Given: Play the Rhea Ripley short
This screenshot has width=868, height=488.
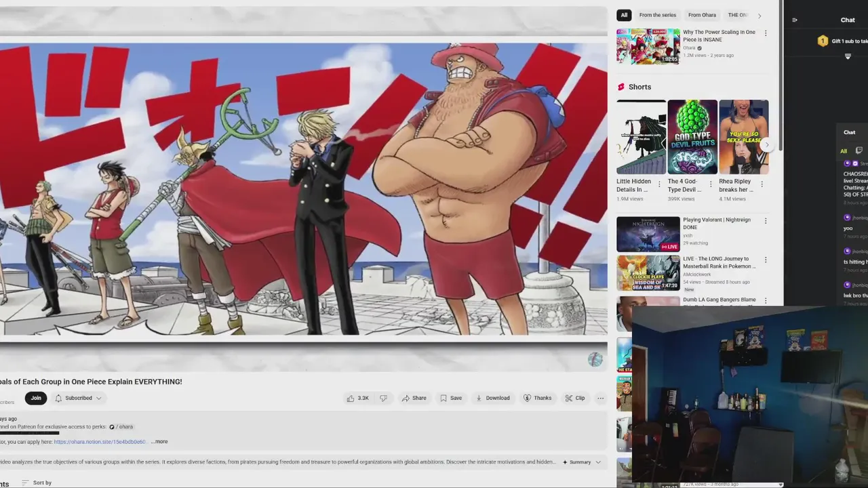Looking at the screenshot, I should pyautogui.click(x=744, y=137).
